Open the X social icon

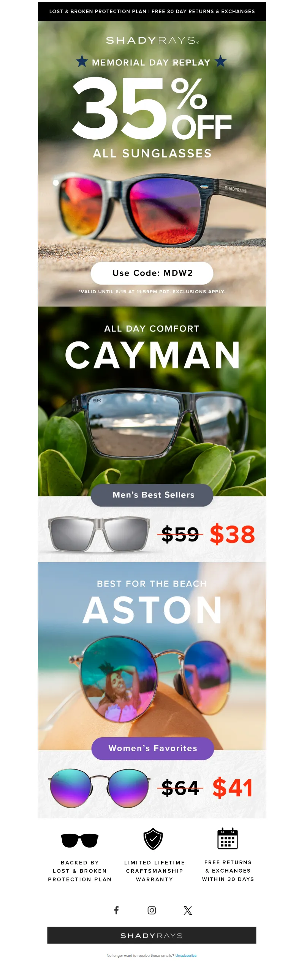(x=188, y=910)
